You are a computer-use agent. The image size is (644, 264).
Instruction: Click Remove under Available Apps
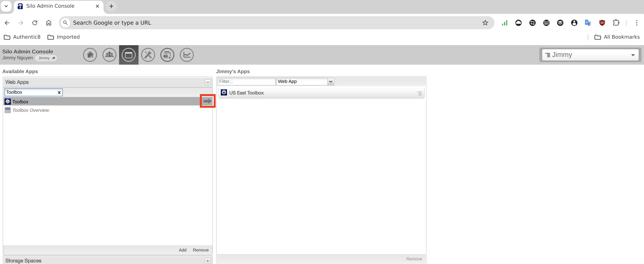tap(200, 250)
